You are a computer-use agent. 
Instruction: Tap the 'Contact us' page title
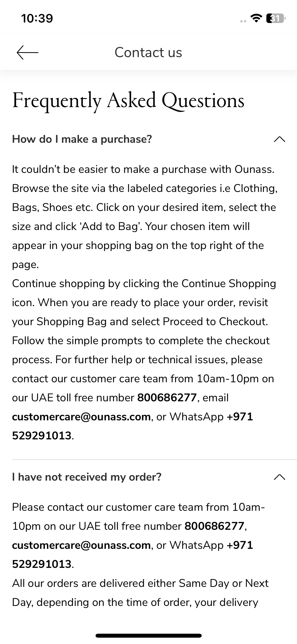(148, 52)
